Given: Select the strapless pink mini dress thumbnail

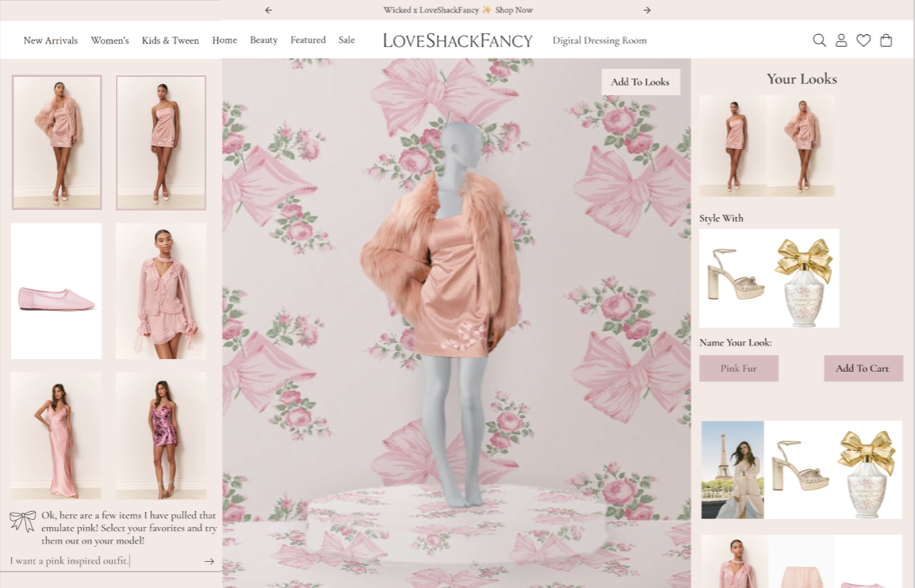Looking at the screenshot, I should click(x=161, y=143).
